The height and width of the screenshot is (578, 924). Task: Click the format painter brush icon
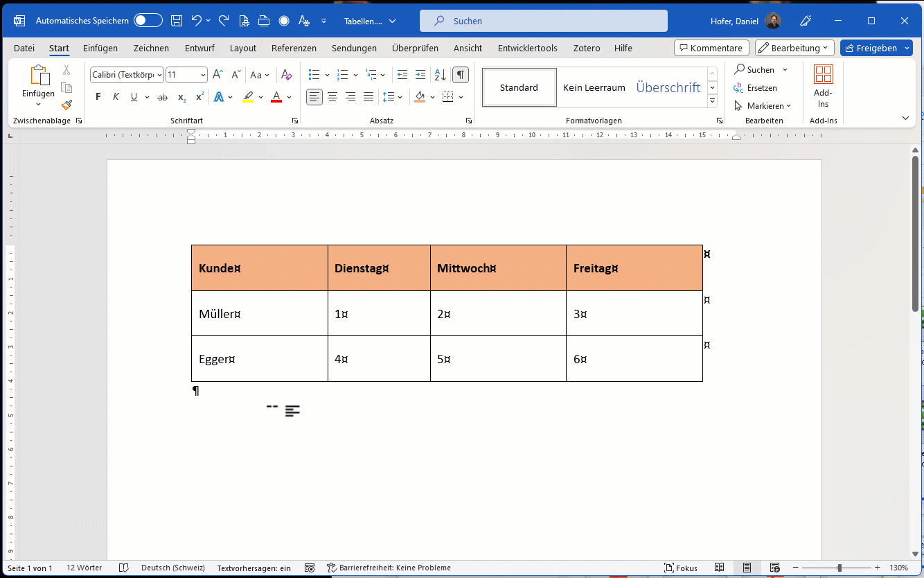pos(66,105)
